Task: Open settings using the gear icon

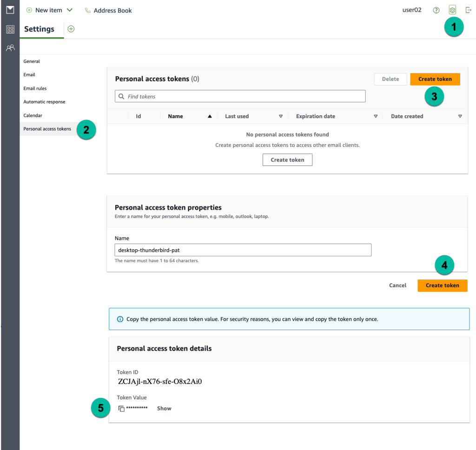Action: click(x=452, y=9)
